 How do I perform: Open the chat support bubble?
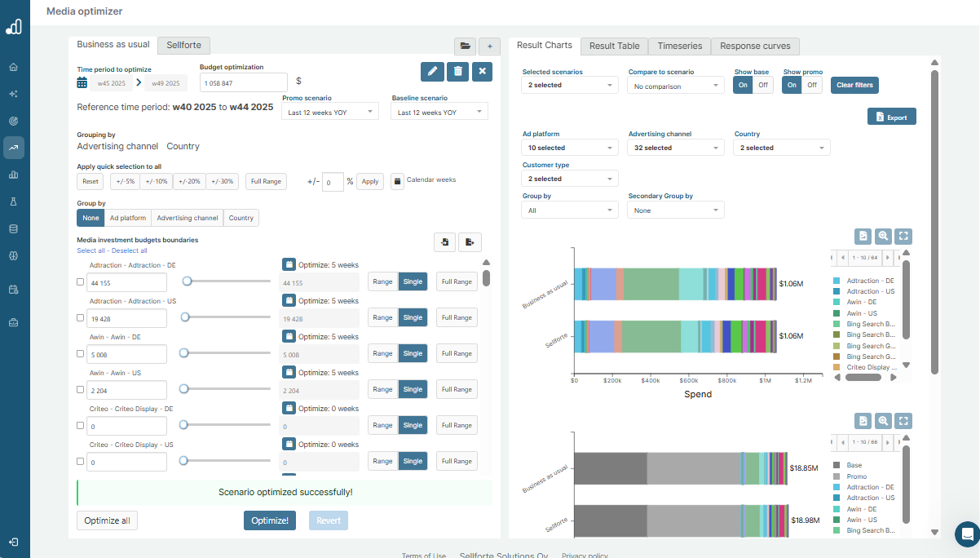point(967,534)
